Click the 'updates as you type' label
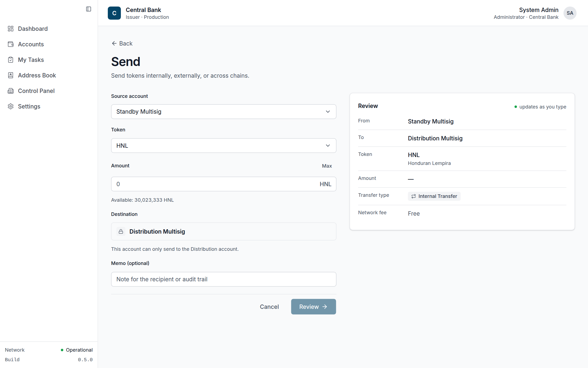Image resolution: width=588 pixels, height=368 pixels. [x=543, y=107]
